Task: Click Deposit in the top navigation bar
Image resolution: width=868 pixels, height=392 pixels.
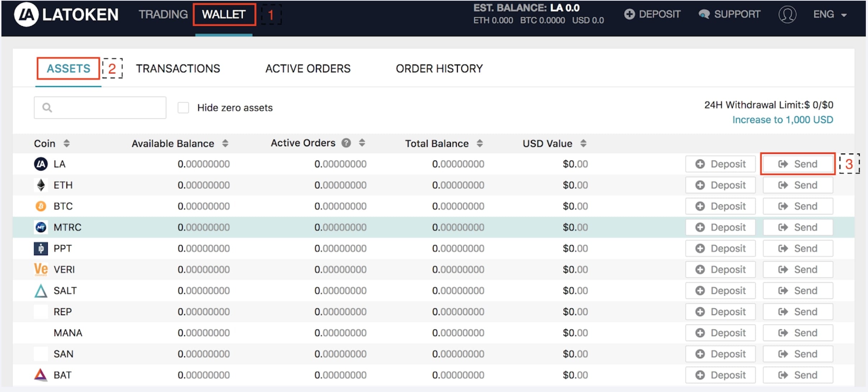Action: (652, 14)
